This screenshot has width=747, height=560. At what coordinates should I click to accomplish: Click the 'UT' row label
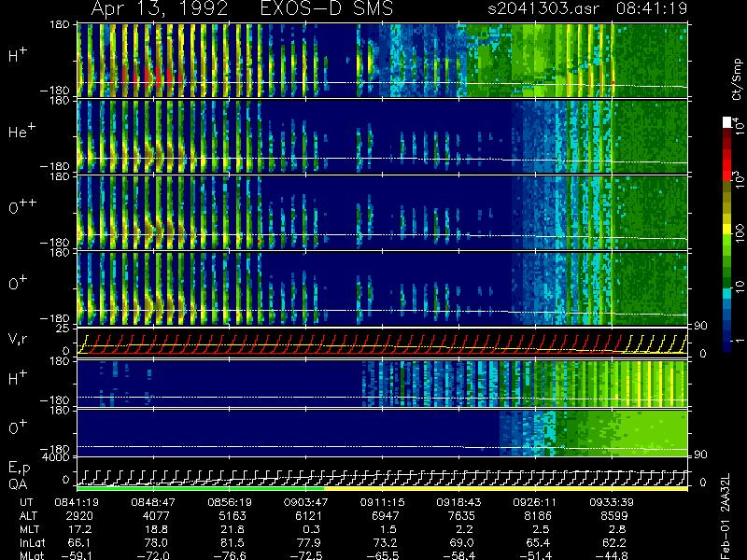tap(27, 502)
